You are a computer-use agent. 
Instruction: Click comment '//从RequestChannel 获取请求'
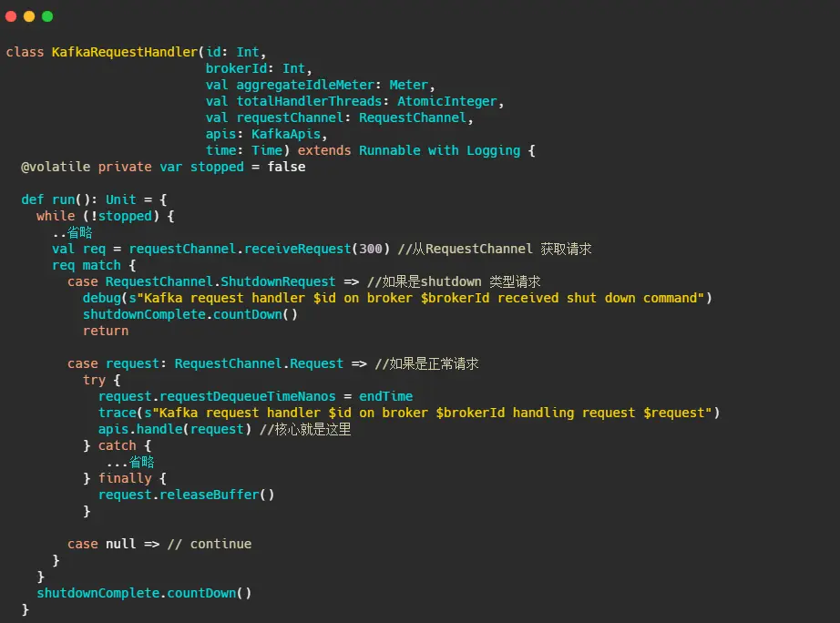[x=495, y=249]
